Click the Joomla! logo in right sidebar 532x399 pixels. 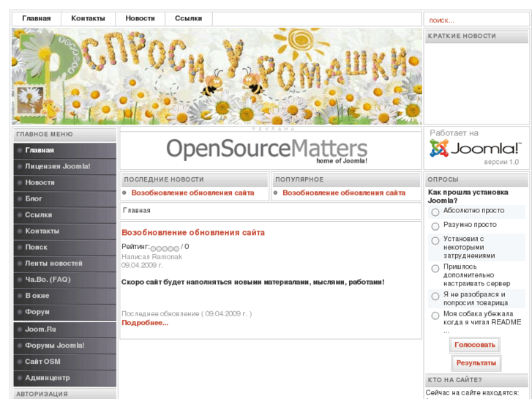pos(475,149)
